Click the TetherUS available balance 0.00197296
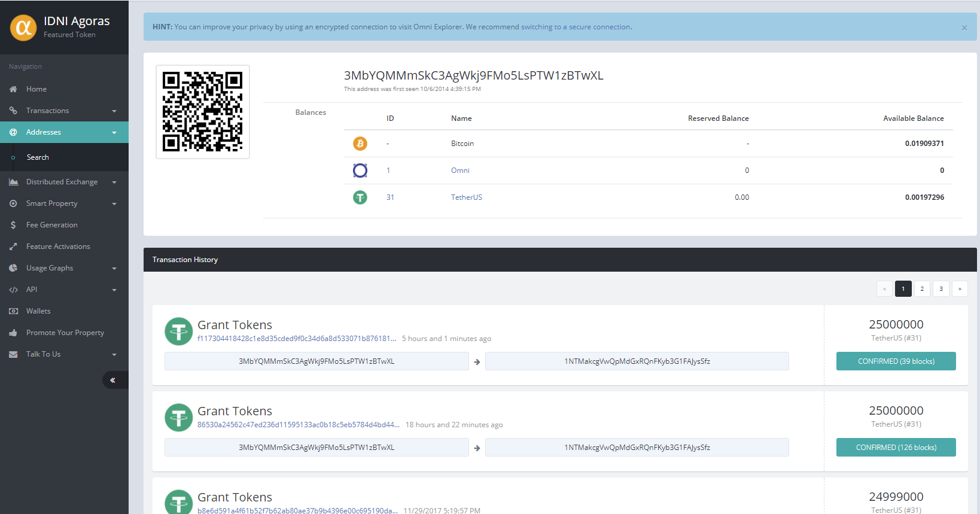 (x=924, y=197)
